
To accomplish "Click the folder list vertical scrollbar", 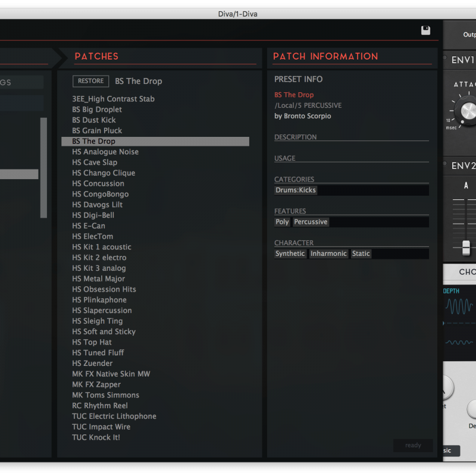I will coord(43,168).
